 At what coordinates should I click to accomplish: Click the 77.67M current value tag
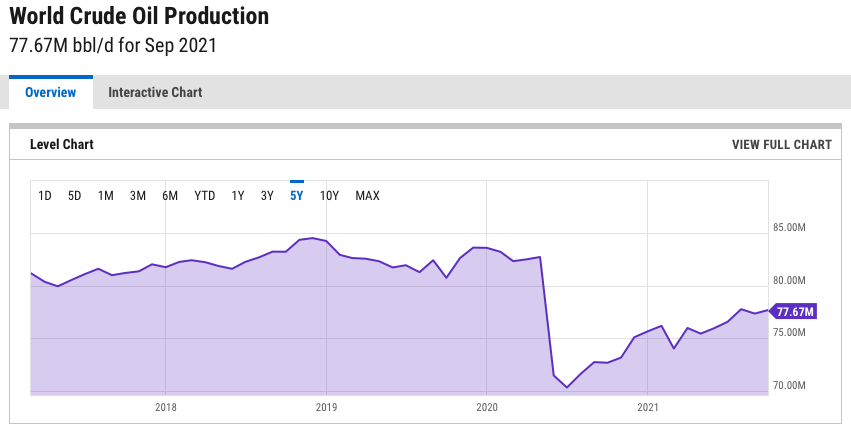coord(795,311)
